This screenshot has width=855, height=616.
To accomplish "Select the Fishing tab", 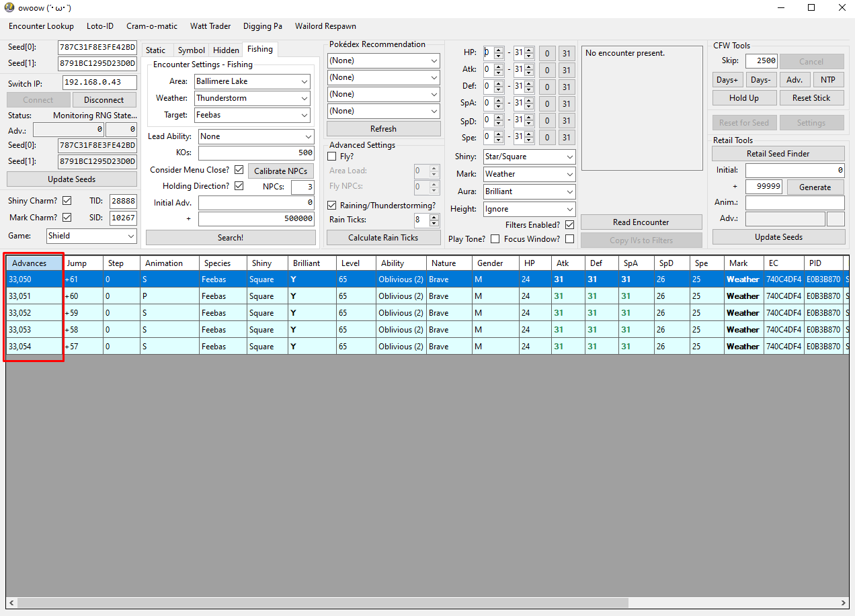I will pyautogui.click(x=259, y=49).
